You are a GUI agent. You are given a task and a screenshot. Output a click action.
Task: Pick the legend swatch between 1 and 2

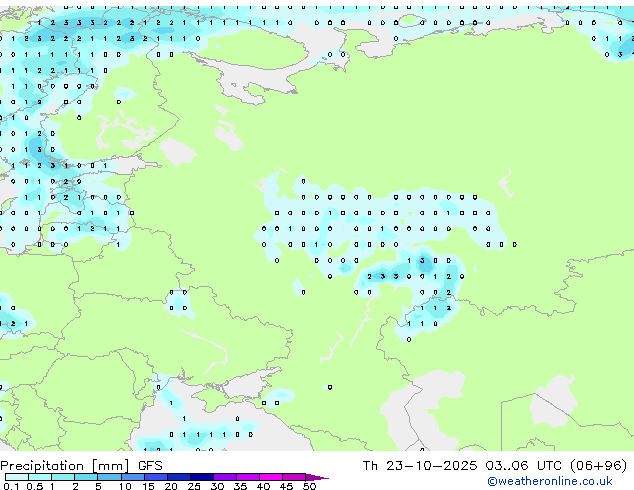(x=63, y=477)
